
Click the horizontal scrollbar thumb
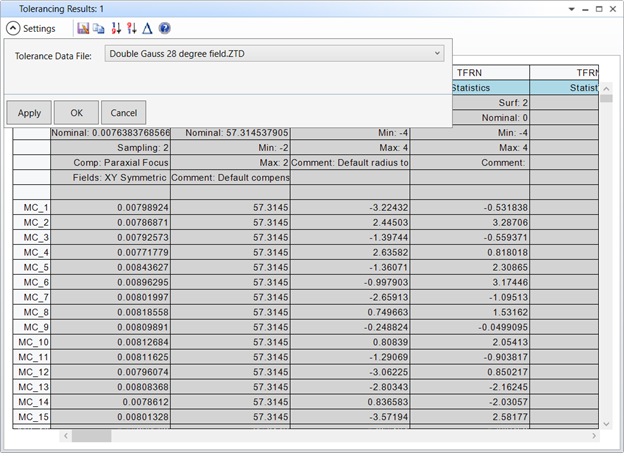pos(91,436)
